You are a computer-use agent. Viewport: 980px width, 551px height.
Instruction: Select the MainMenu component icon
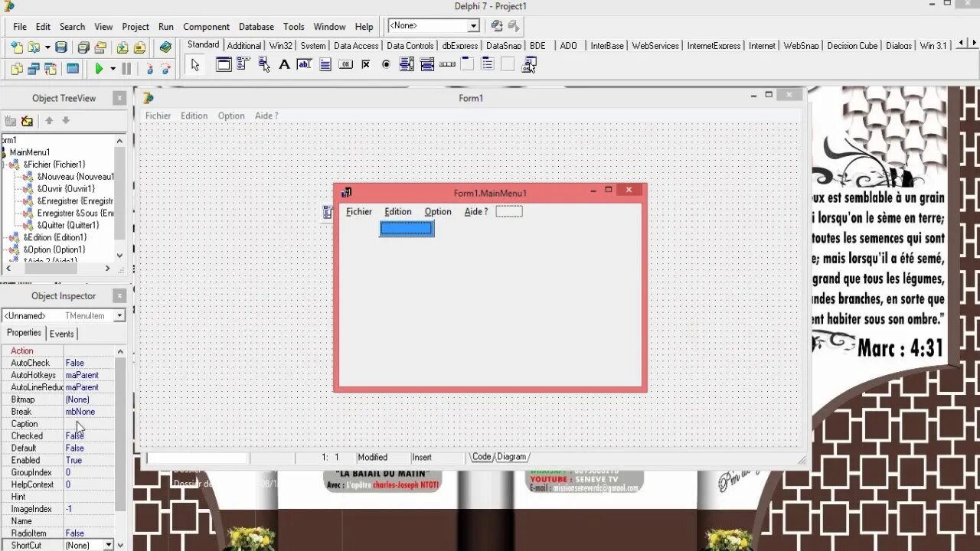pos(243,65)
